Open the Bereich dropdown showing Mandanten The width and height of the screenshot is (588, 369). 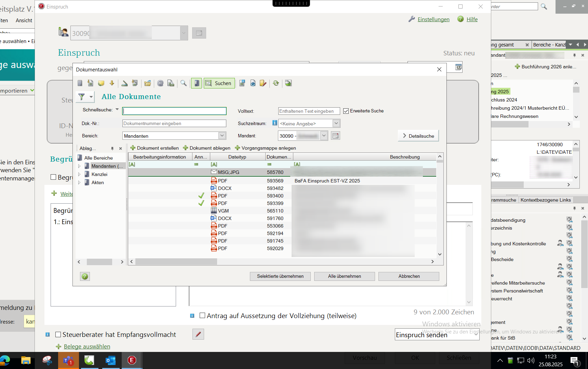222,136
